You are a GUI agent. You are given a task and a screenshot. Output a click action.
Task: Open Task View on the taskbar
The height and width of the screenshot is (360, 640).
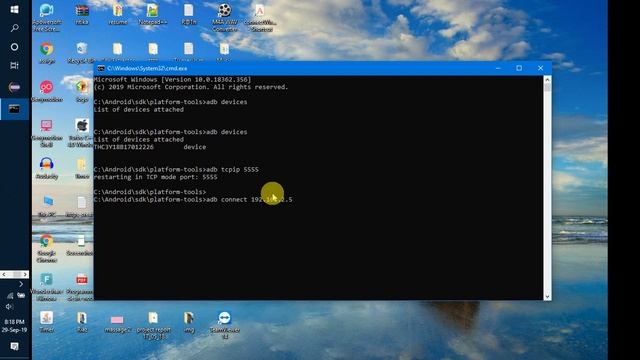(x=14, y=65)
